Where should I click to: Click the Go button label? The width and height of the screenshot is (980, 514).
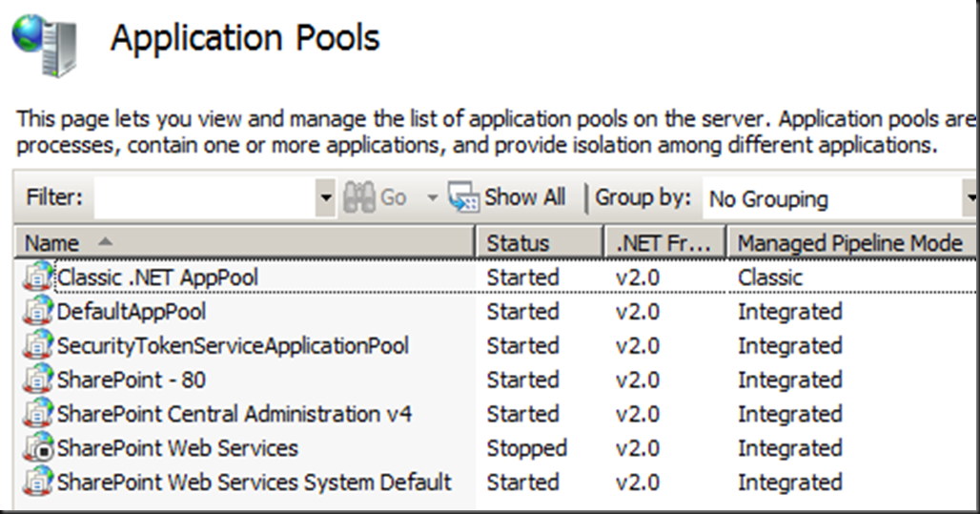coord(393,197)
